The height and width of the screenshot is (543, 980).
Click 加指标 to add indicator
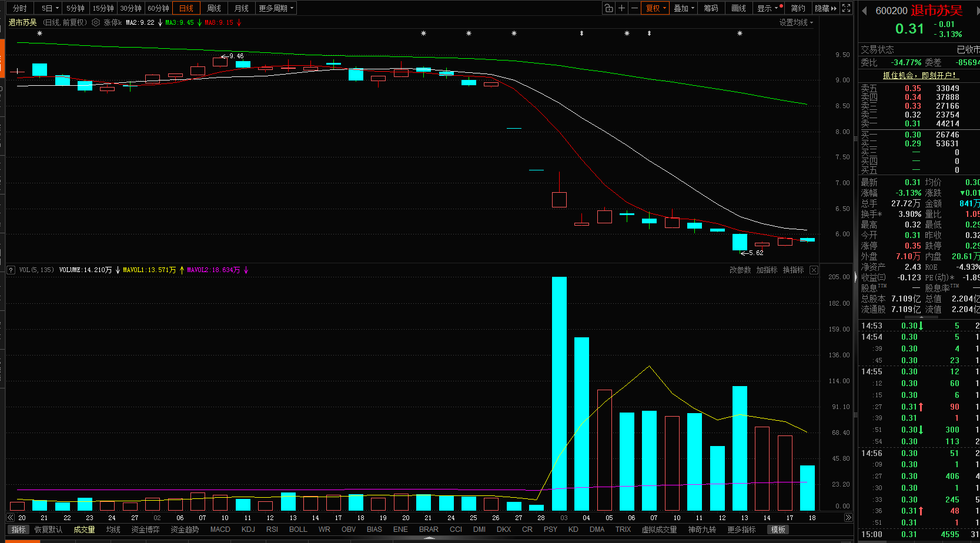(x=767, y=270)
